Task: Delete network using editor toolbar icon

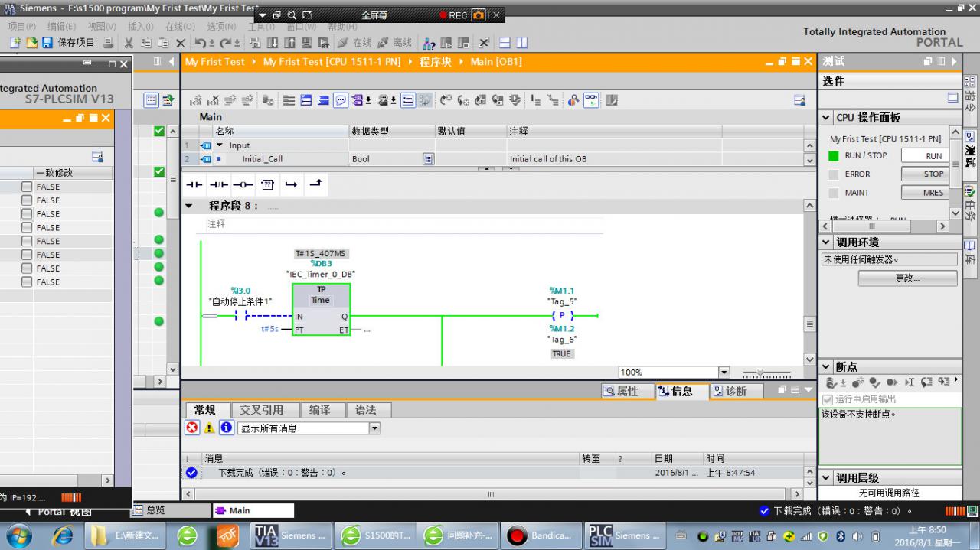Action: tap(214, 100)
